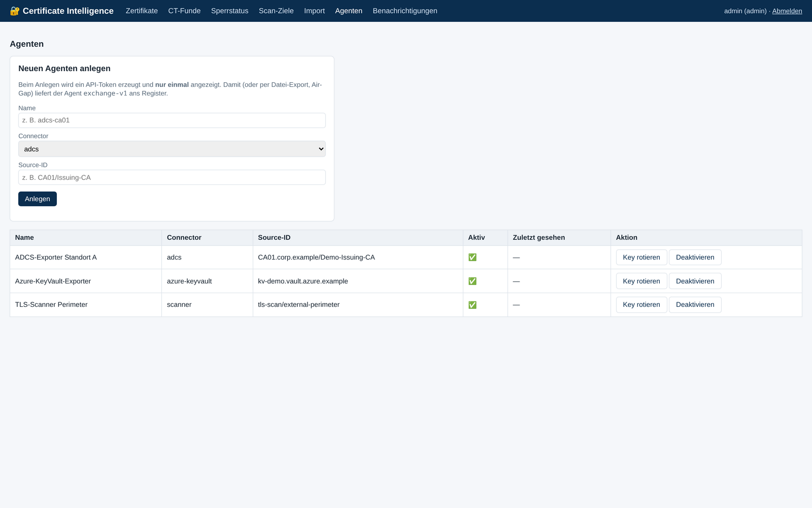Rotate key for ADCS-Exporter Standort A
Viewport: 812px width, 508px height.
click(641, 258)
